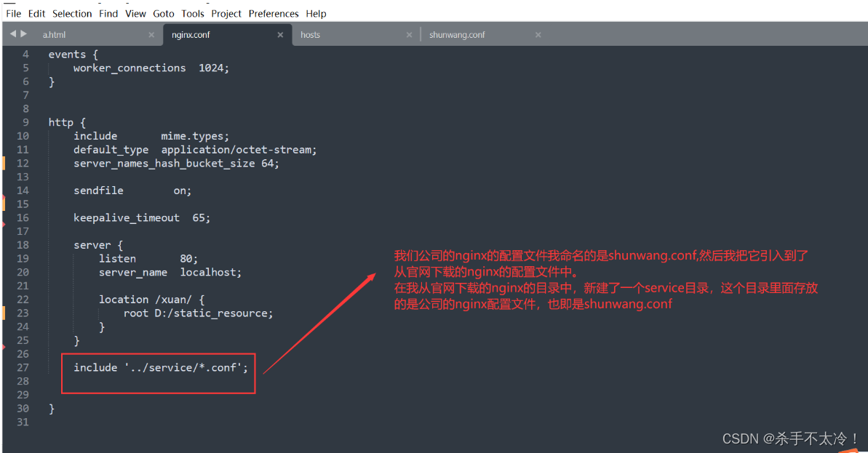Click on 'location /xuan/ {' line
The height and width of the screenshot is (453, 868).
pos(151,300)
